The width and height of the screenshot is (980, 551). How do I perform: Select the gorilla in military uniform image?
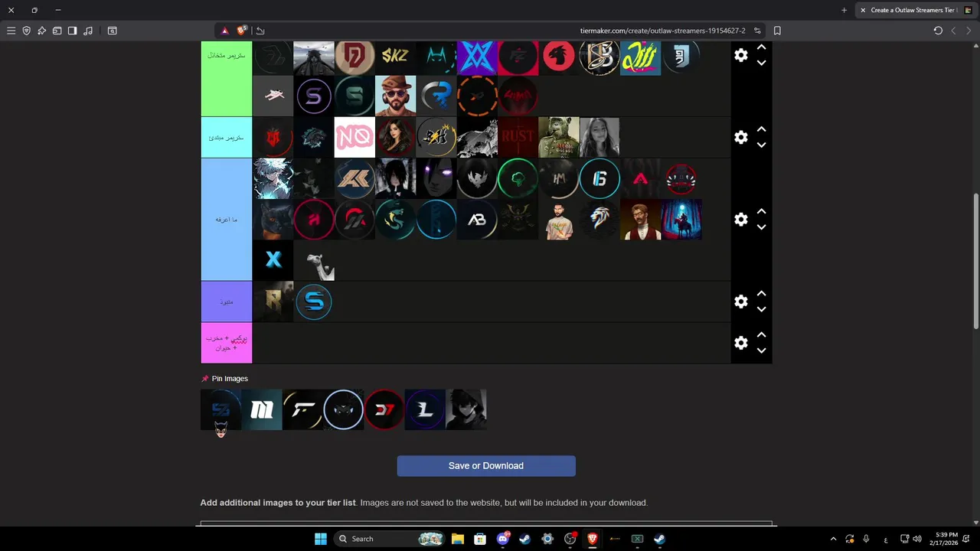(559, 138)
